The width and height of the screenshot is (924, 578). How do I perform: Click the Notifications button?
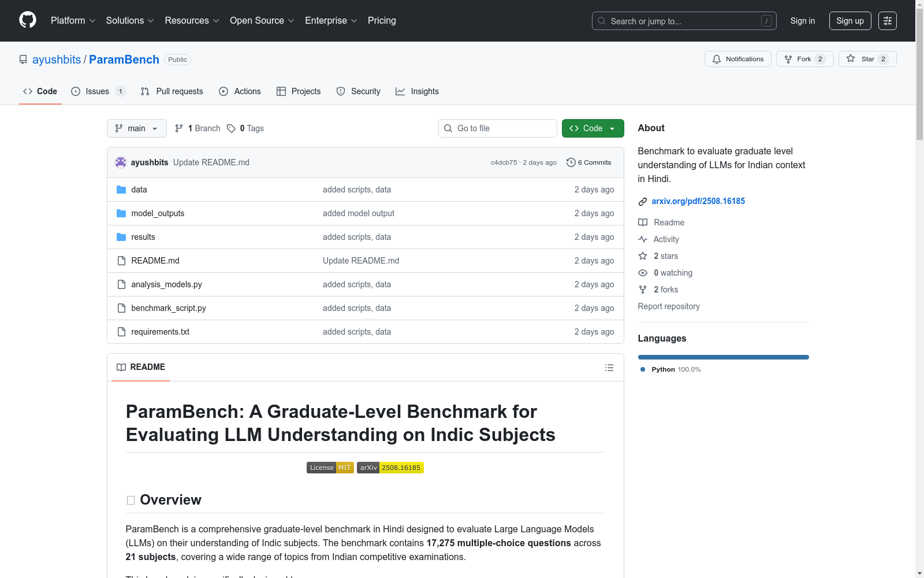point(738,59)
